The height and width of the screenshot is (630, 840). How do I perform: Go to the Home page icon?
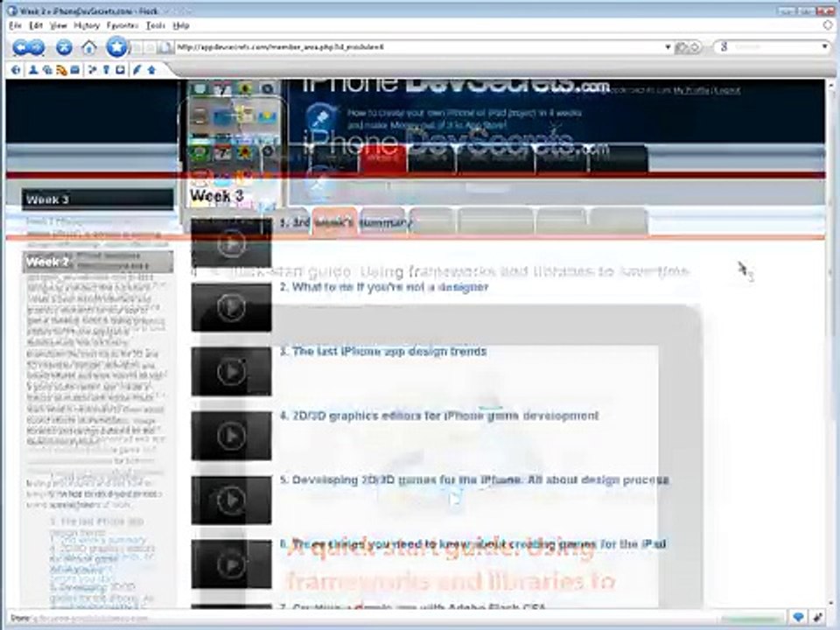coord(89,47)
